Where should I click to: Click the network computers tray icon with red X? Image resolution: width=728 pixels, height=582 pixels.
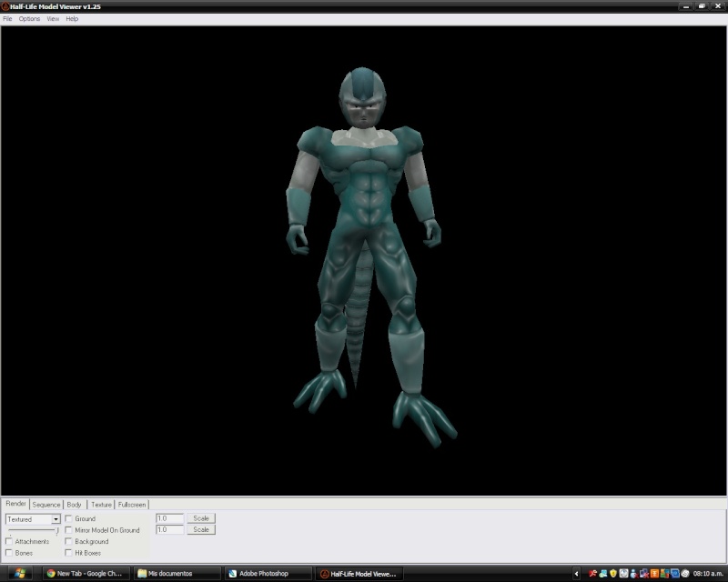click(x=644, y=574)
